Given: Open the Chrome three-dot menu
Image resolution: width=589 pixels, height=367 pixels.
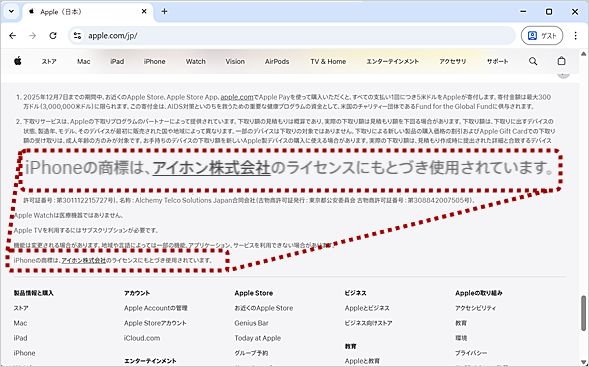Looking at the screenshot, I should 575,36.
